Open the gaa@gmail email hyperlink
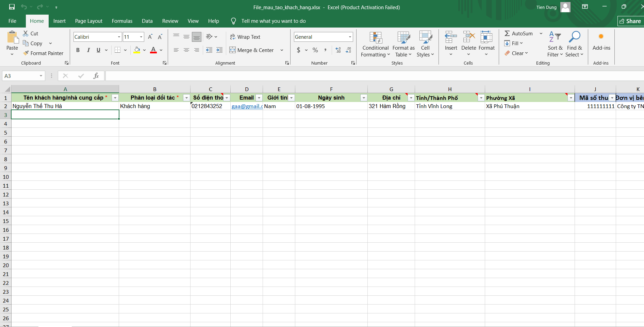The height and width of the screenshot is (327, 644). pyautogui.click(x=247, y=106)
